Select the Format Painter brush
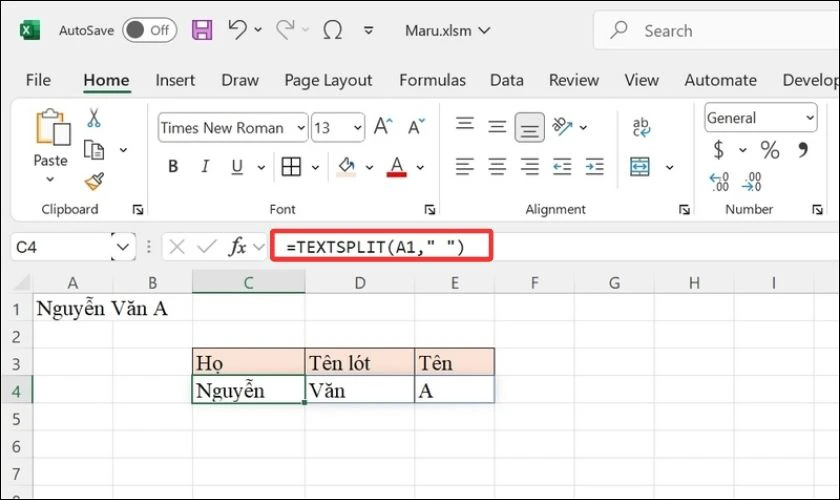Screen dimensions: 840x500 click(x=94, y=181)
